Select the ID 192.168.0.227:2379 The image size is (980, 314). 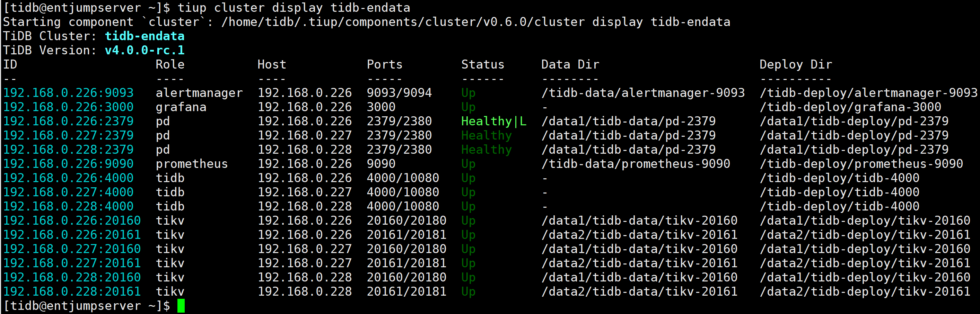[x=69, y=135]
